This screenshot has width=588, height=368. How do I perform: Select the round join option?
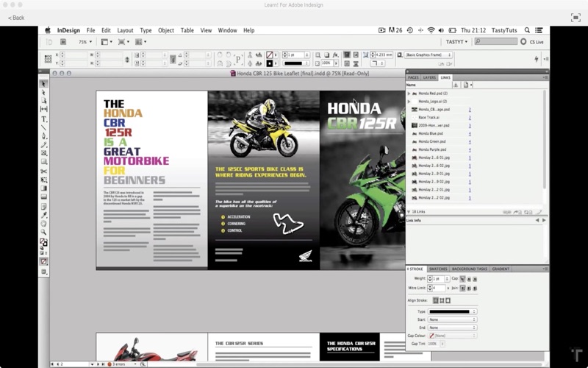469,288
